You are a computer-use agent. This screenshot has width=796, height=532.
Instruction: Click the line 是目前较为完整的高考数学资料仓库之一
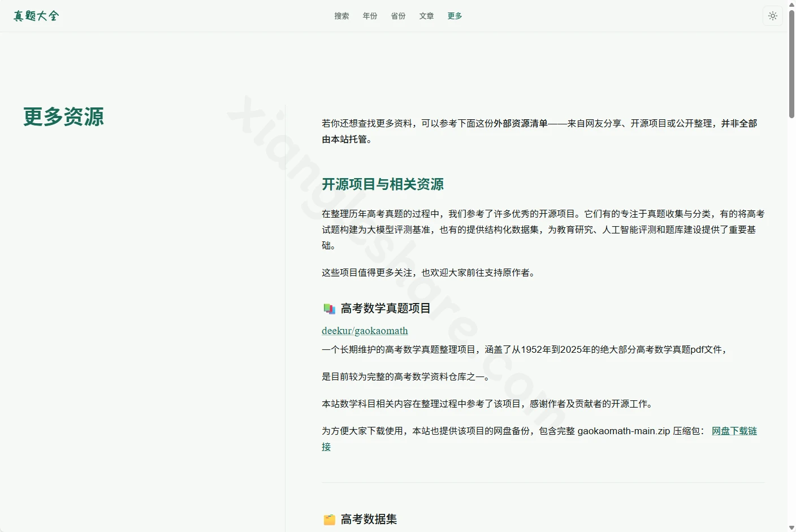click(x=405, y=377)
